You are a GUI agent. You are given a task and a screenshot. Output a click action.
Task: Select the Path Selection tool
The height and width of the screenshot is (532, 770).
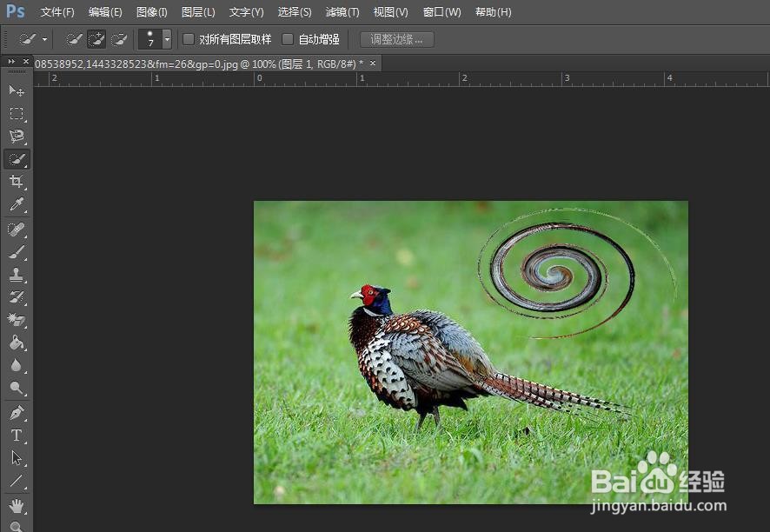coord(17,458)
